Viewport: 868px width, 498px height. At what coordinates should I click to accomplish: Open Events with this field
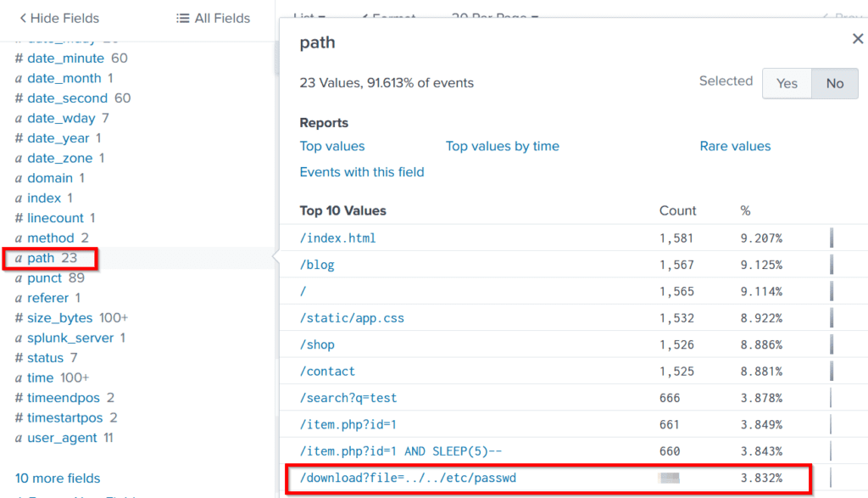pos(362,172)
